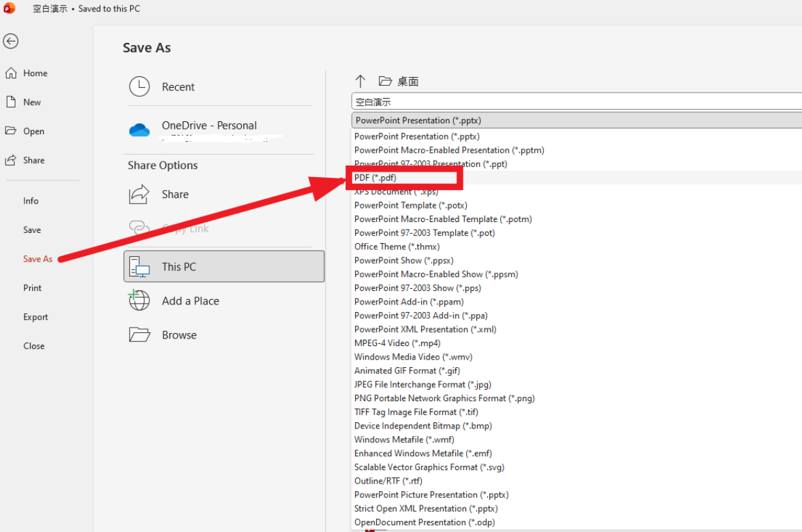Click the back arrow circle icon
The image size is (802, 532).
(x=10, y=42)
